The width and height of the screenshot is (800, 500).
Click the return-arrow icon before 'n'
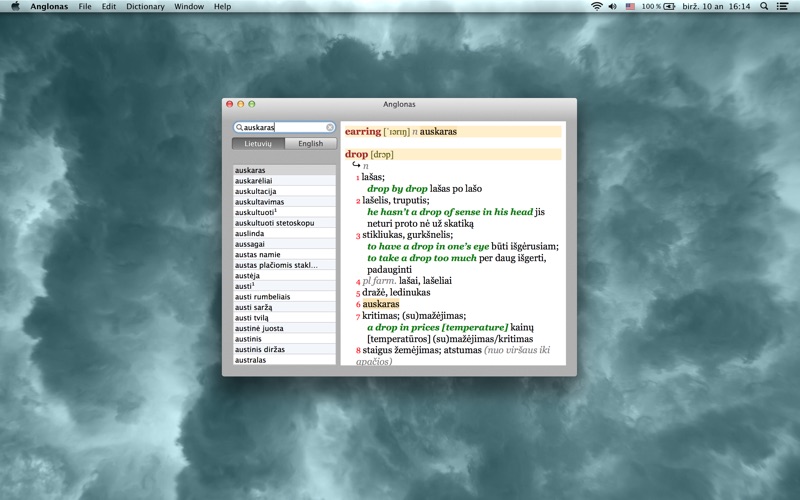coord(356,165)
